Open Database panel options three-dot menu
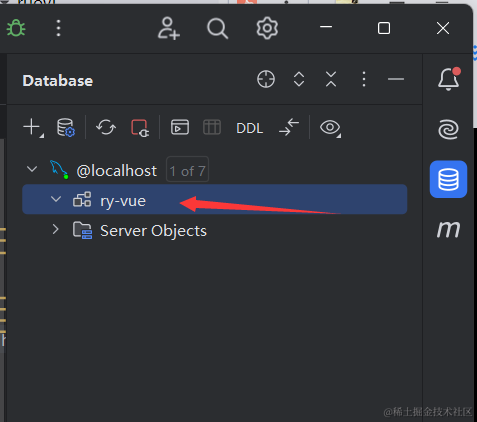Image resolution: width=477 pixels, height=422 pixels. [364, 79]
